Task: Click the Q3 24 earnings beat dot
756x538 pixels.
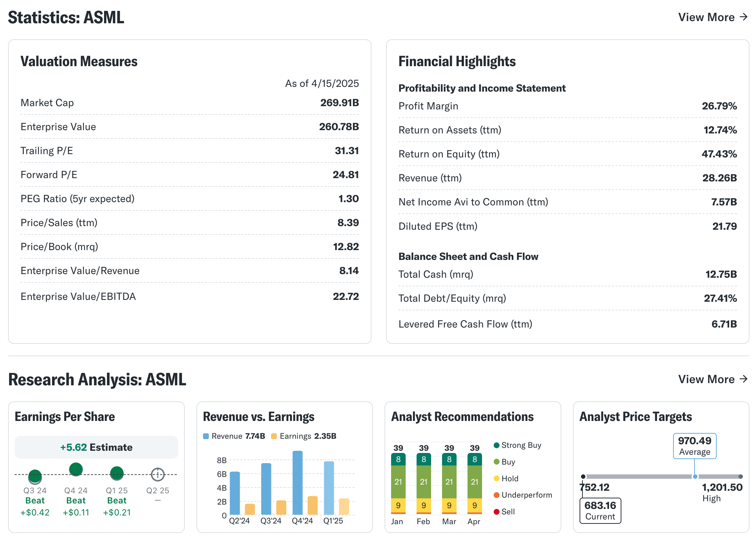Action: pyautogui.click(x=35, y=476)
